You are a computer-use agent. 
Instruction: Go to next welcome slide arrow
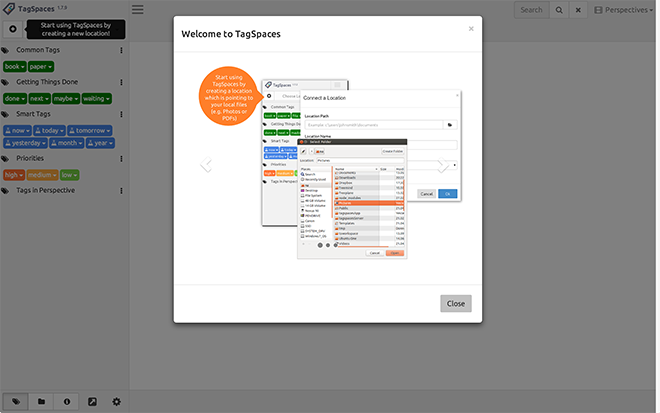tap(442, 164)
